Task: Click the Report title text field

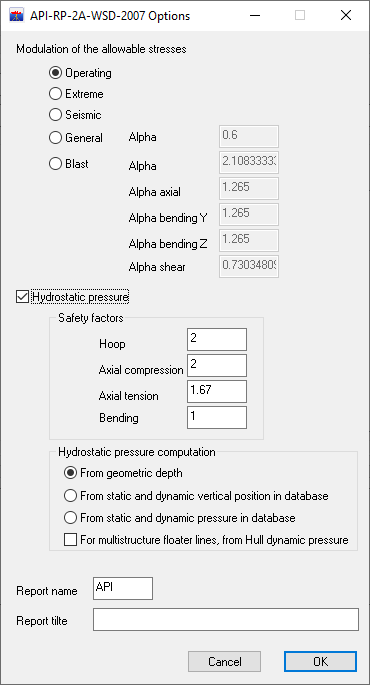Action: (x=226, y=619)
